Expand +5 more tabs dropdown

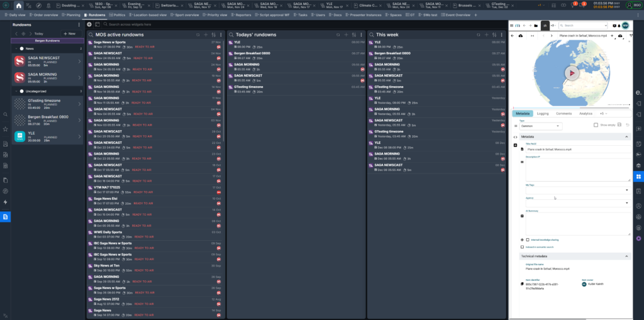pyautogui.click(x=603, y=113)
